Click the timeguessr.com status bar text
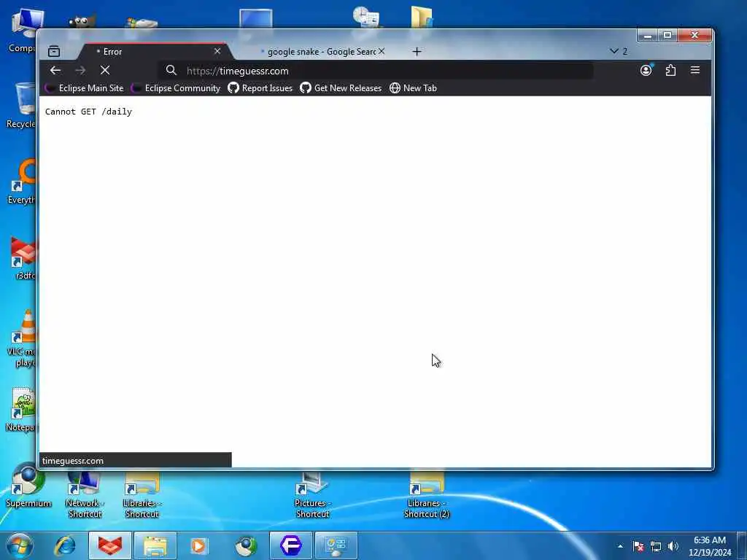 click(x=73, y=461)
